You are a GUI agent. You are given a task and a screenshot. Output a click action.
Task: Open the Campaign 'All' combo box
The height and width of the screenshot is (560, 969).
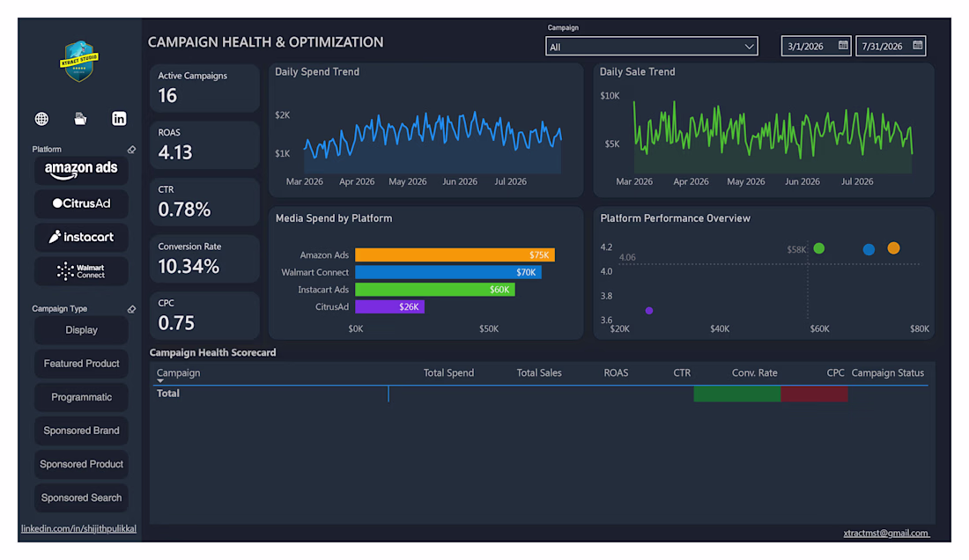point(651,47)
